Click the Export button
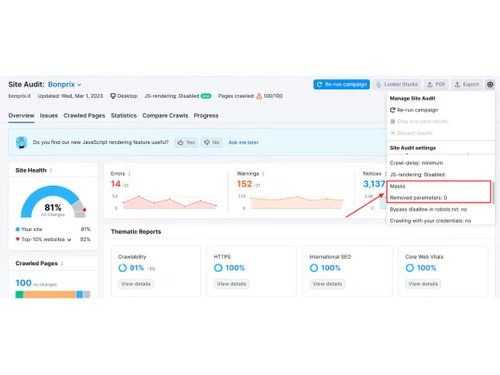 [x=467, y=84]
